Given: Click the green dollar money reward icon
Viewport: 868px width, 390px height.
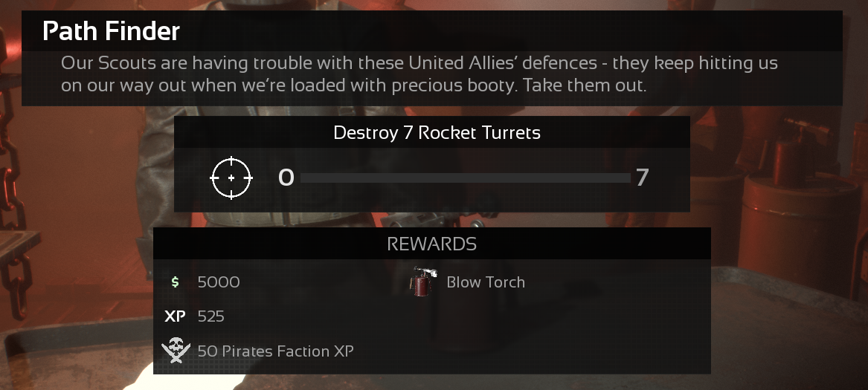Looking at the screenshot, I should [176, 282].
